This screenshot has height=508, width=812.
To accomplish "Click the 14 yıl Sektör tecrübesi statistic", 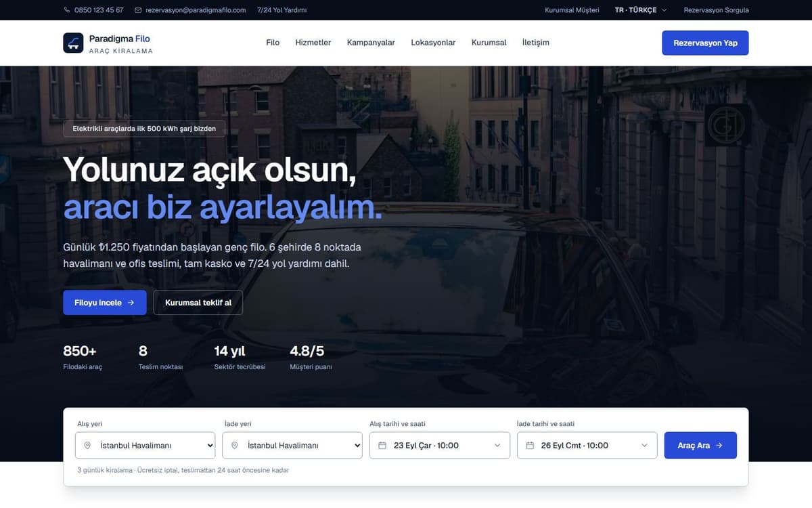I will point(240,358).
